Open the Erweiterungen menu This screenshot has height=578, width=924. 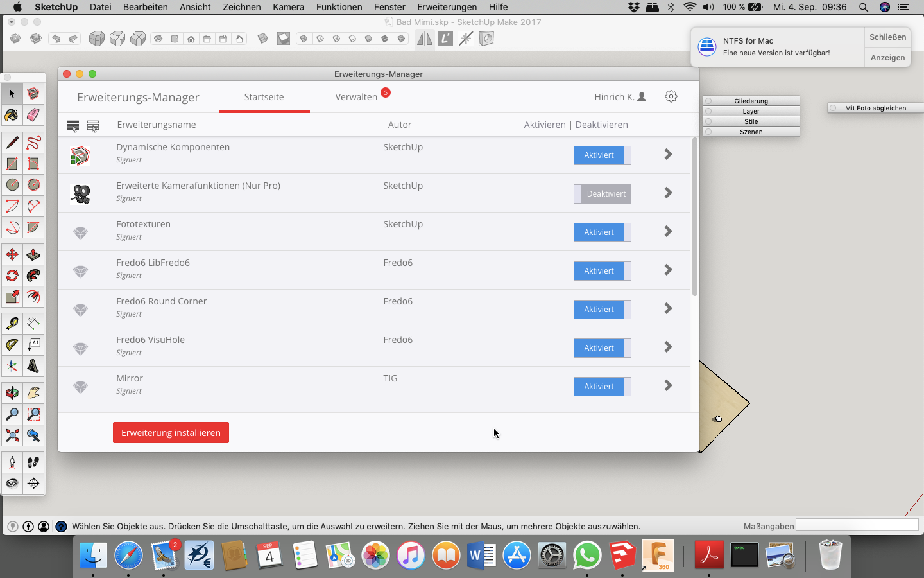pos(447,7)
